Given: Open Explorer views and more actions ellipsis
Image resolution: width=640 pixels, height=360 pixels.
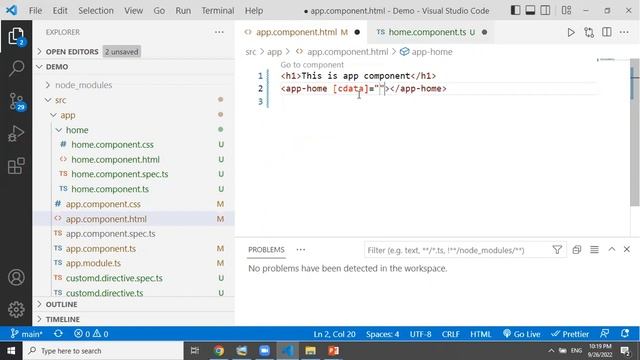Looking at the screenshot, I should 219,32.
